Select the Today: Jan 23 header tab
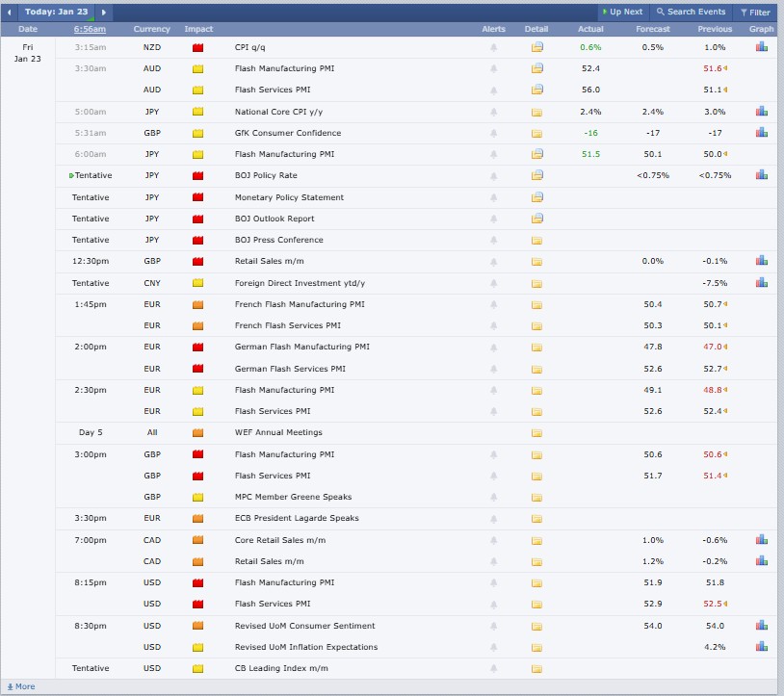The width and height of the screenshot is (784, 696). coord(53,13)
